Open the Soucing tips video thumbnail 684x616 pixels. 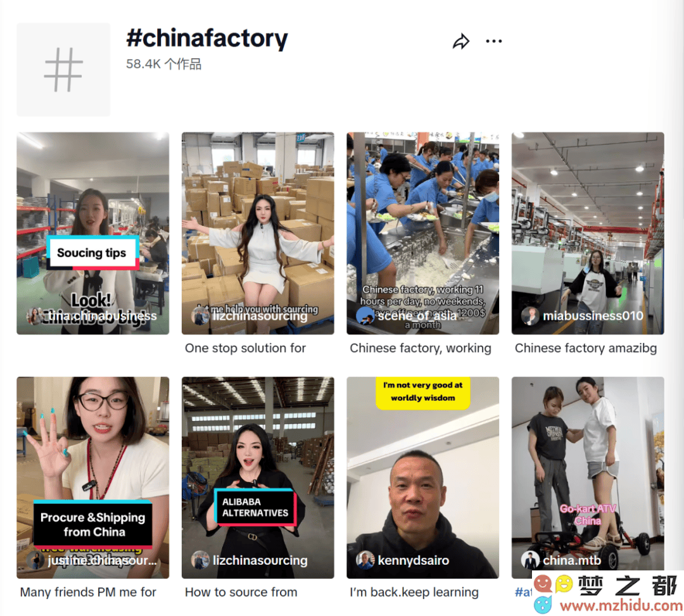pos(93,233)
